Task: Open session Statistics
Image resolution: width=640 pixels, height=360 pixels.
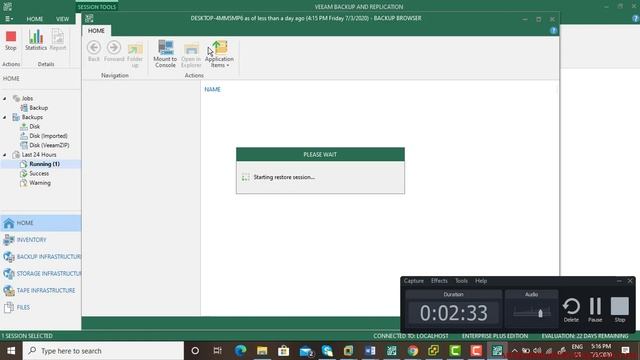Action: (x=36, y=40)
